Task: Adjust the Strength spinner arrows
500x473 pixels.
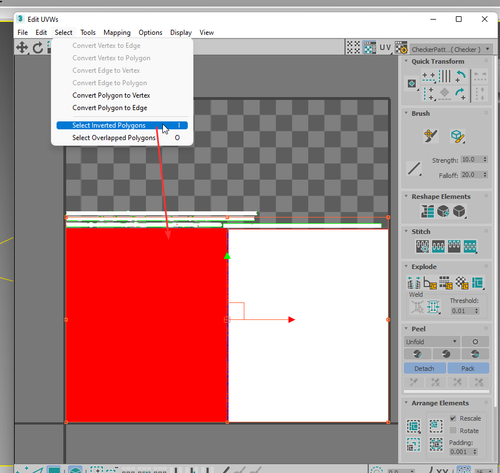Action: 485,160
